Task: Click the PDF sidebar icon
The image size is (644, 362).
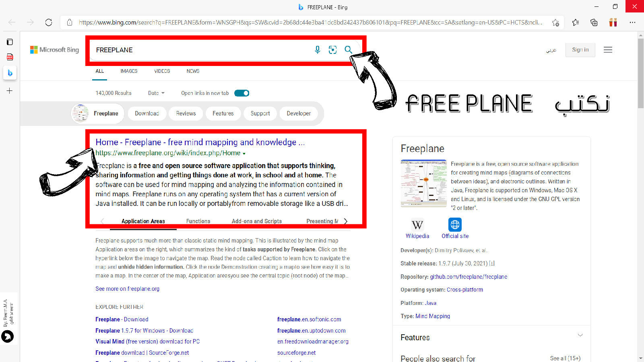Action: point(10,57)
